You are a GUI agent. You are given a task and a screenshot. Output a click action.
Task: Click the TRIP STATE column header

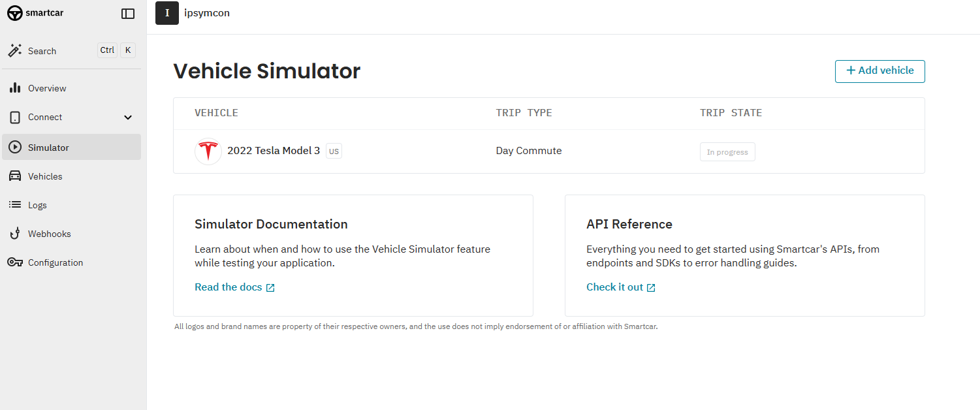(x=731, y=113)
